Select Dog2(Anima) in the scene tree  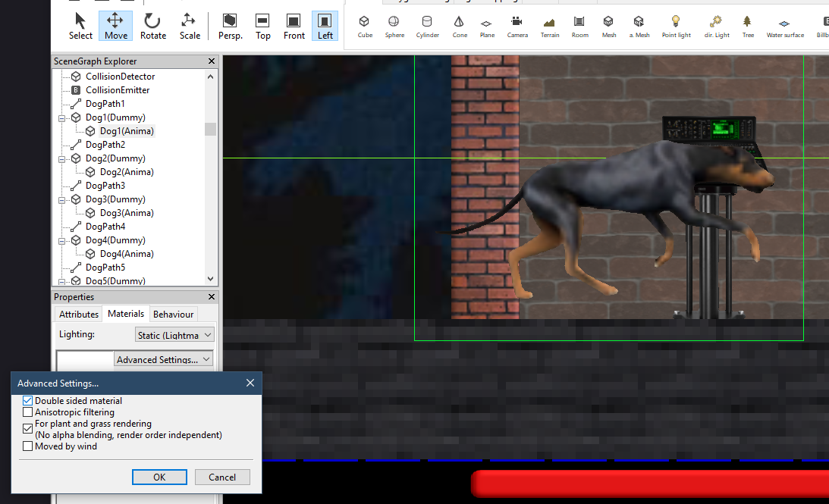click(x=127, y=172)
